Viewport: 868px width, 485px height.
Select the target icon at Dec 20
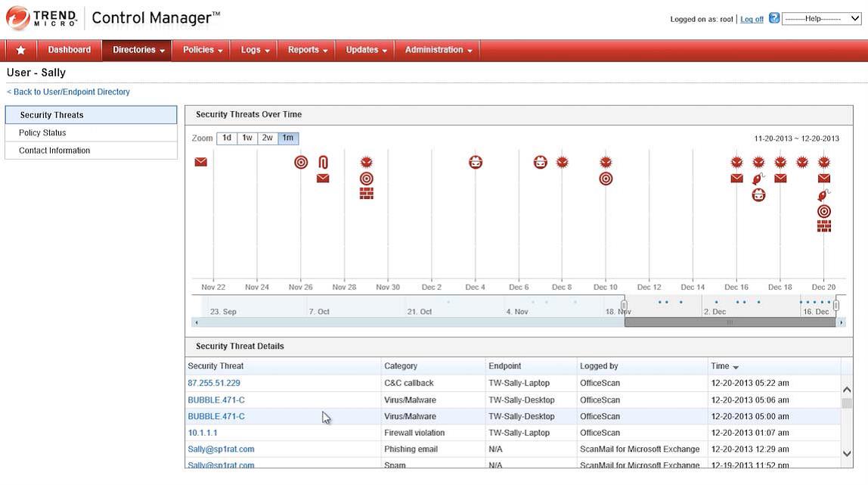pyautogui.click(x=824, y=211)
